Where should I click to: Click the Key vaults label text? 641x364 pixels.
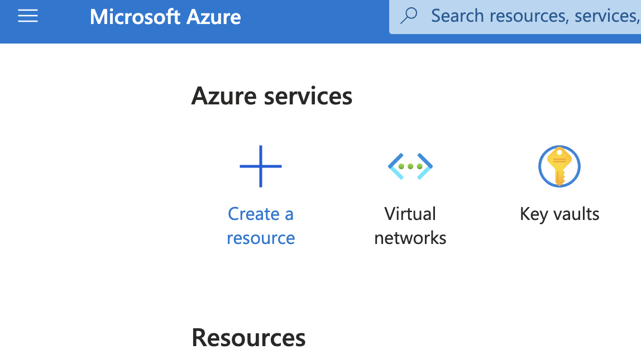(x=559, y=213)
